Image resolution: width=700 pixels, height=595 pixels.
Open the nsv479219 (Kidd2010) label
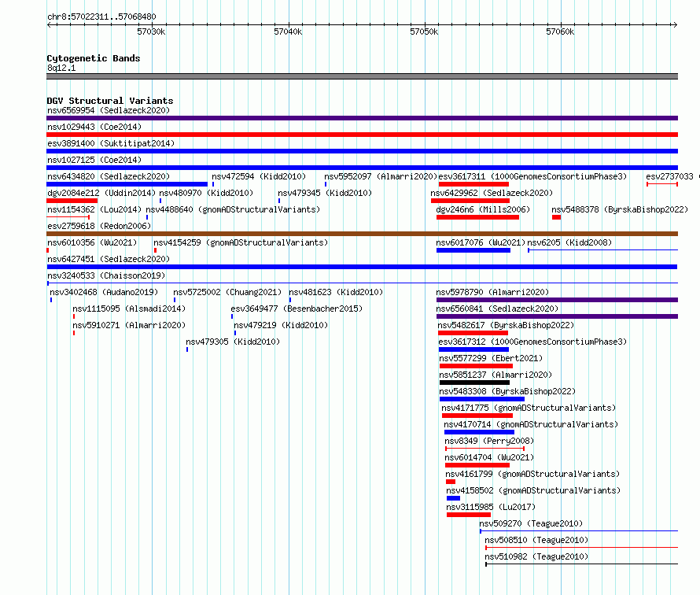tap(281, 325)
